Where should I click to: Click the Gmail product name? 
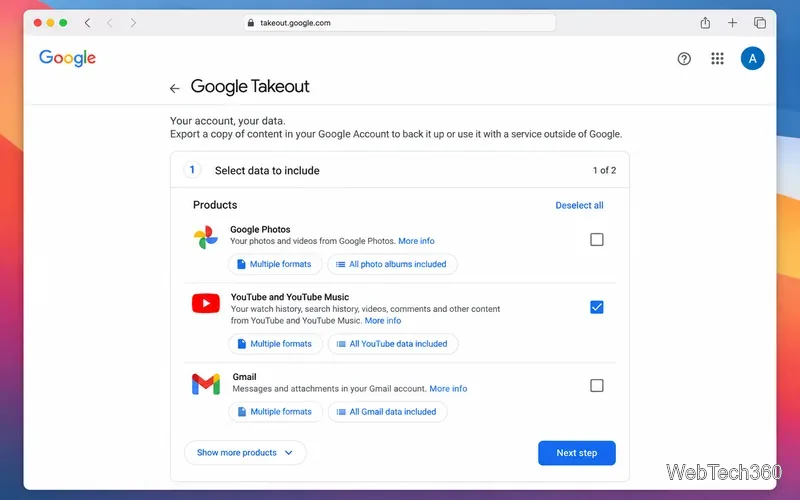pyautogui.click(x=244, y=377)
